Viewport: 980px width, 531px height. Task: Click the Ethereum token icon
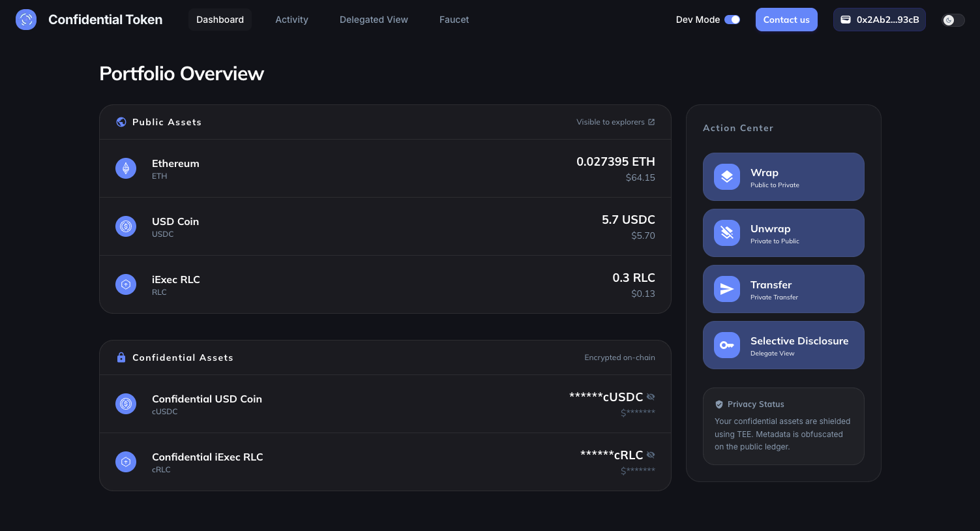[x=126, y=168]
